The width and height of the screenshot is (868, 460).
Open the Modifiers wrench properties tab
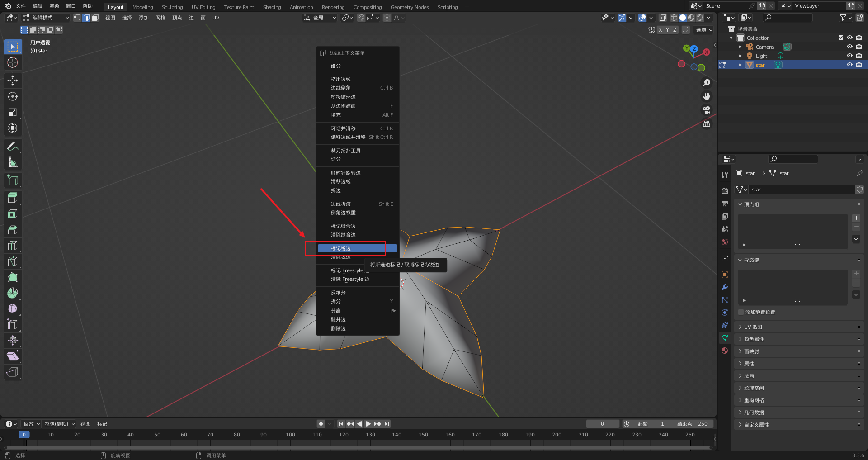click(725, 287)
